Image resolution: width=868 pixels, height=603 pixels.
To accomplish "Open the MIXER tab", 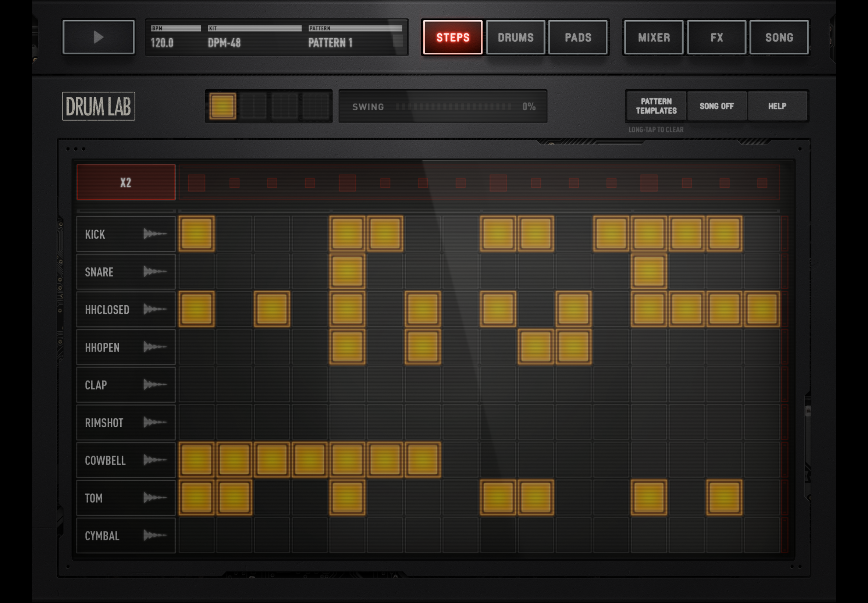I will coord(654,38).
